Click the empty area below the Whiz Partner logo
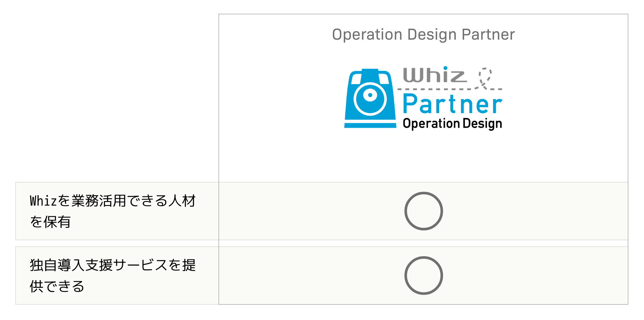 (x=423, y=156)
